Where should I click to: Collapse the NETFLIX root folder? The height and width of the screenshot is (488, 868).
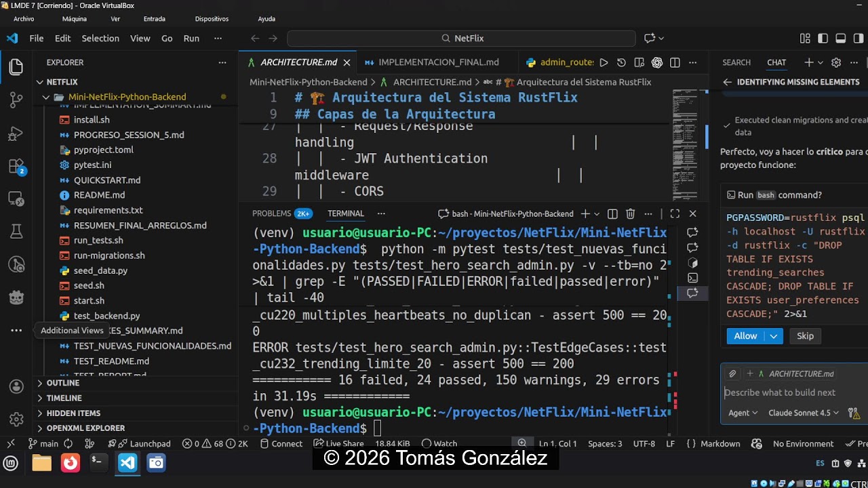pyautogui.click(x=136, y=82)
